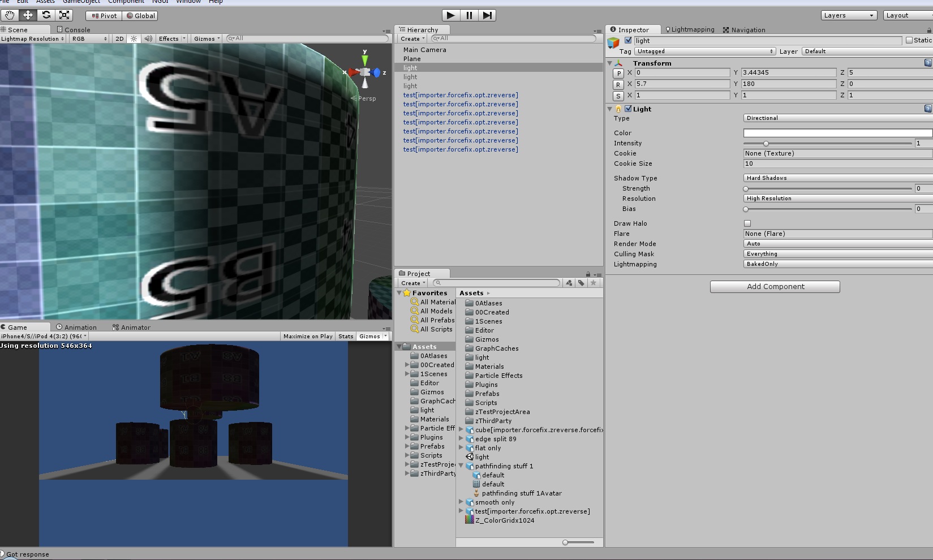
Task: Switch to the Navigation tab
Action: point(744,30)
